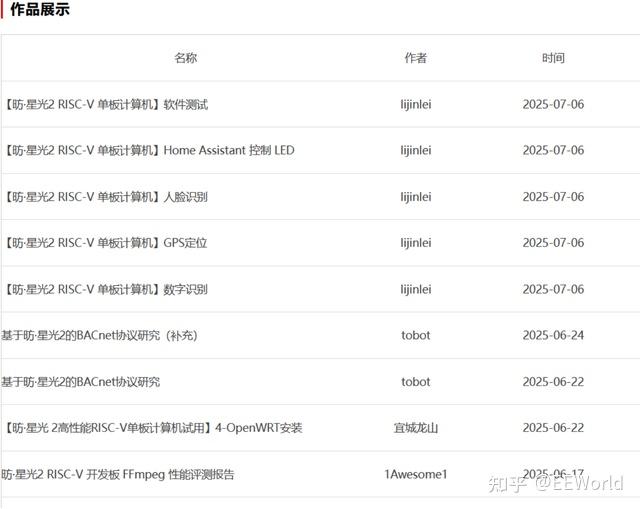The width and height of the screenshot is (640, 509).
Task: Click the 作者 column header
Action: (x=416, y=58)
